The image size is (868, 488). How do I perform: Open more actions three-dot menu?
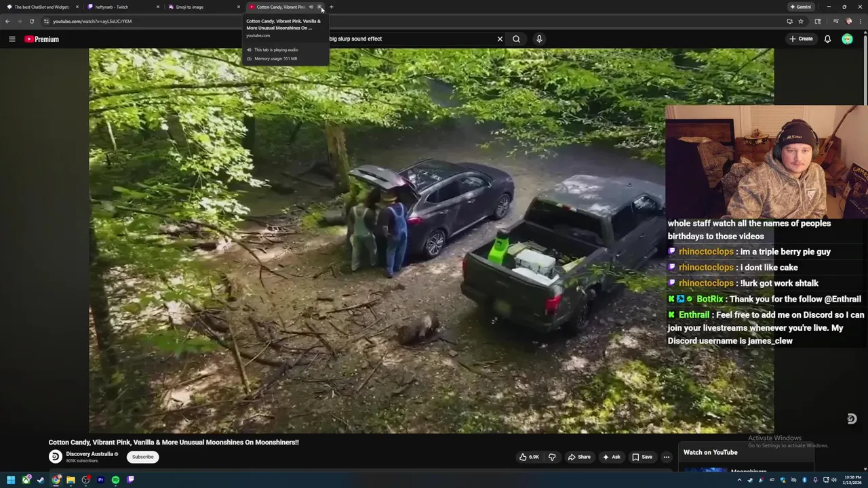point(666,457)
